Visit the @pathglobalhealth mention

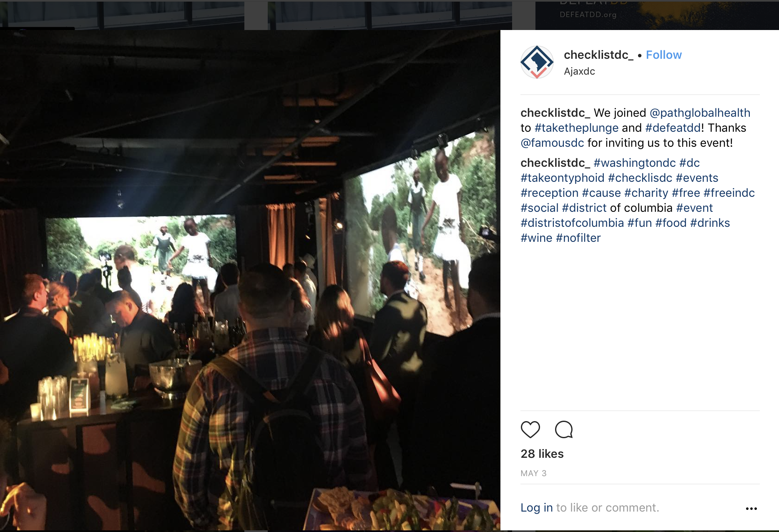700,113
